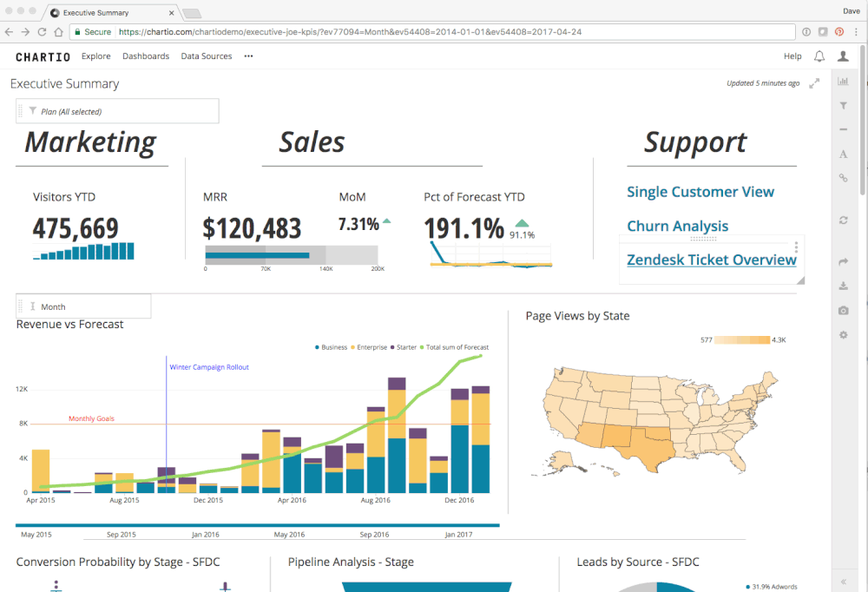Click the date range slider bar below chart
This screenshot has height=592, width=868.
(257, 525)
